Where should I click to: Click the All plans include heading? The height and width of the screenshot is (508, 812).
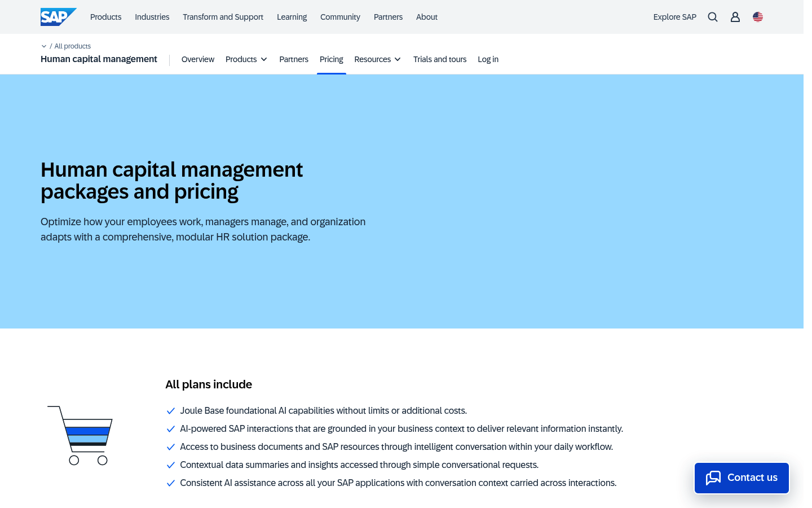(x=209, y=384)
